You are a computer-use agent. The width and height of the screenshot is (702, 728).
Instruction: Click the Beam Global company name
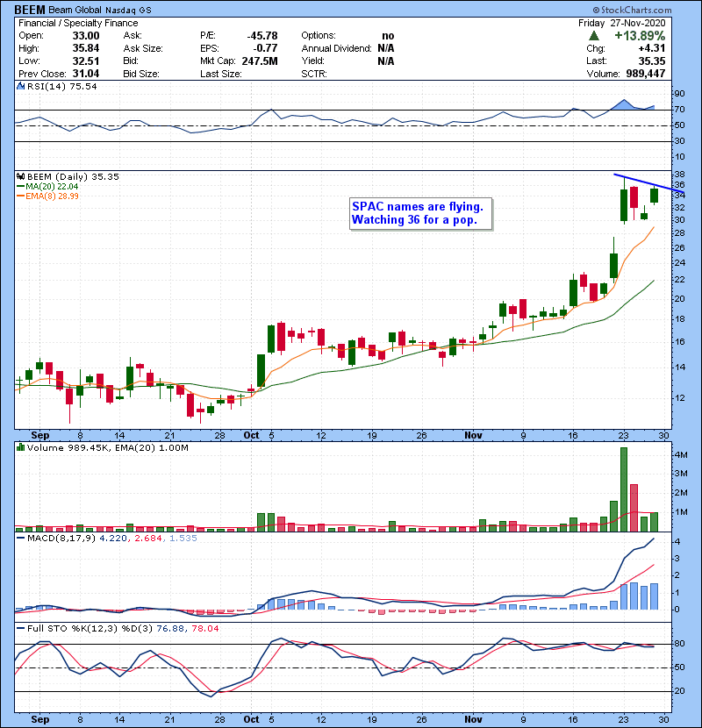pos(75,10)
